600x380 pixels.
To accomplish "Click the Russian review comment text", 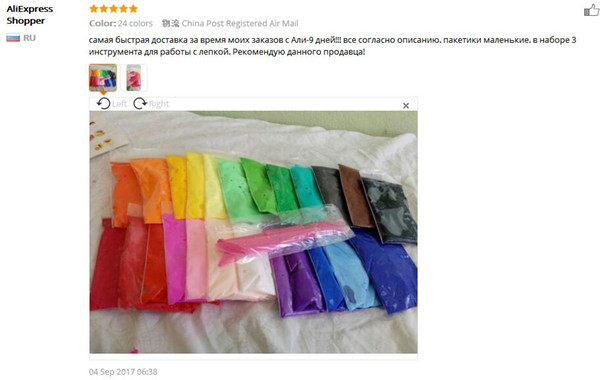I will click(x=333, y=46).
